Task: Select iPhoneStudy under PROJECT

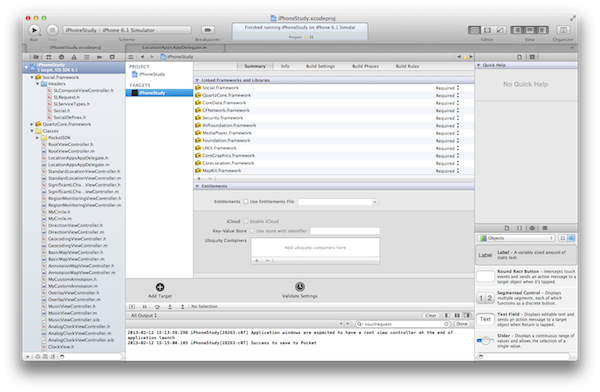Action: [159, 74]
